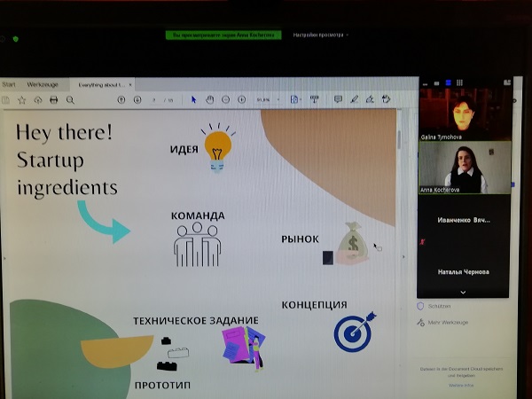This screenshot has height=399, width=532.
Task: Click the top-right video panel layout icon
Action: click(x=507, y=82)
